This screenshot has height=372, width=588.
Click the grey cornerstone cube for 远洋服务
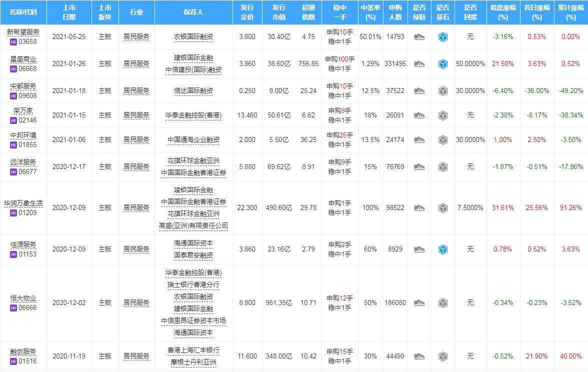coord(442,167)
